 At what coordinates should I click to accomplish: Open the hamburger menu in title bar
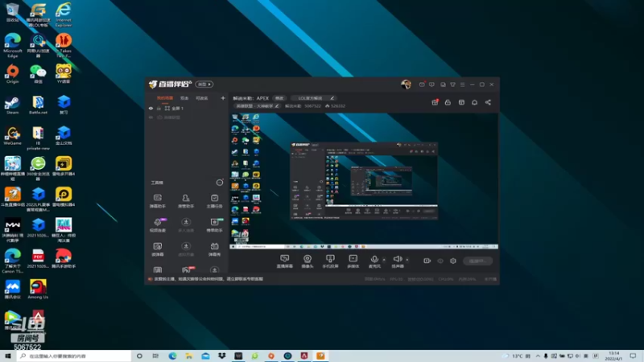click(462, 84)
